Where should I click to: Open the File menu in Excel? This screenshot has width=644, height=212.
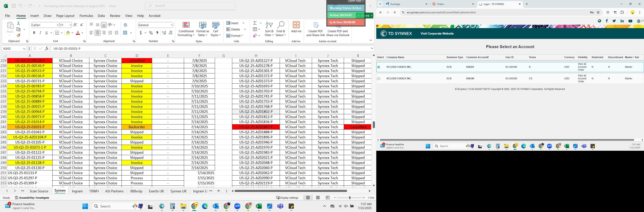(7, 16)
